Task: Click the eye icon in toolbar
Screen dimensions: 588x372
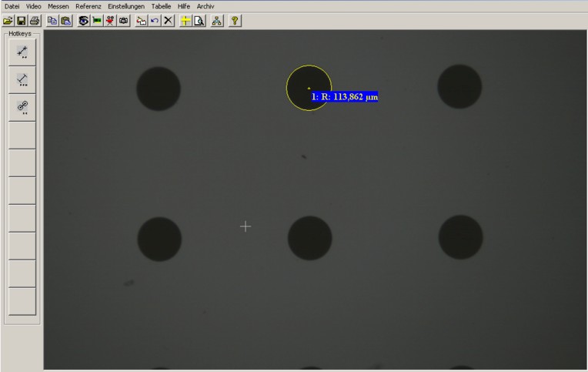Action: pyautogui.click(x=83, y=21)
